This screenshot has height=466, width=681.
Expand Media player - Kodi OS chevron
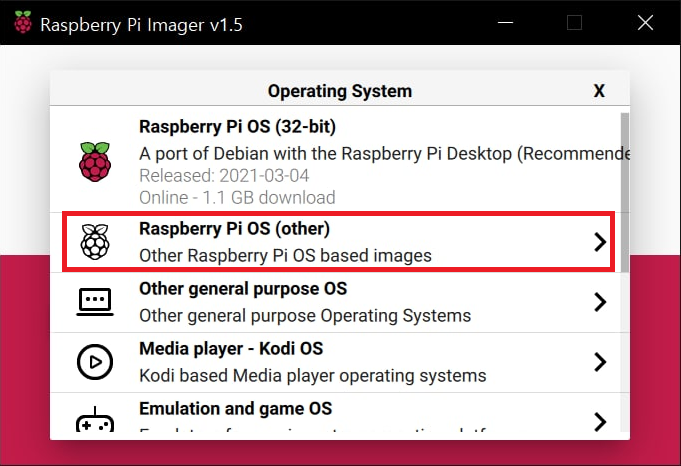[600, 362]
